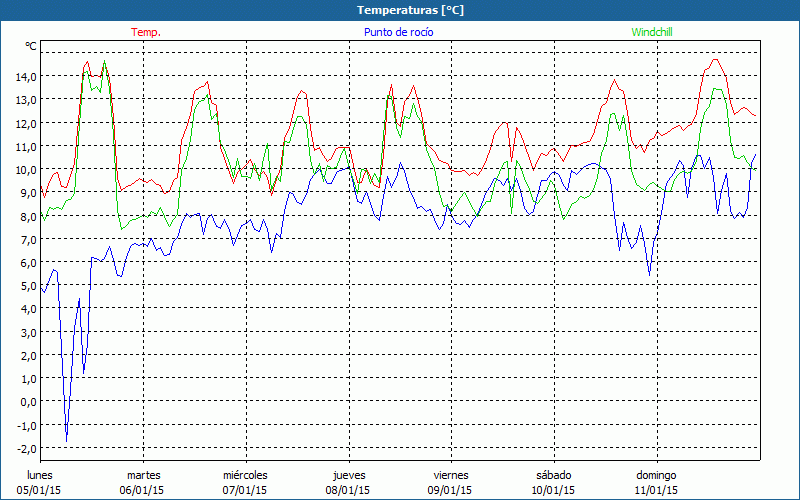
Task: Select the red Temp. legend label
Action: 146,32
